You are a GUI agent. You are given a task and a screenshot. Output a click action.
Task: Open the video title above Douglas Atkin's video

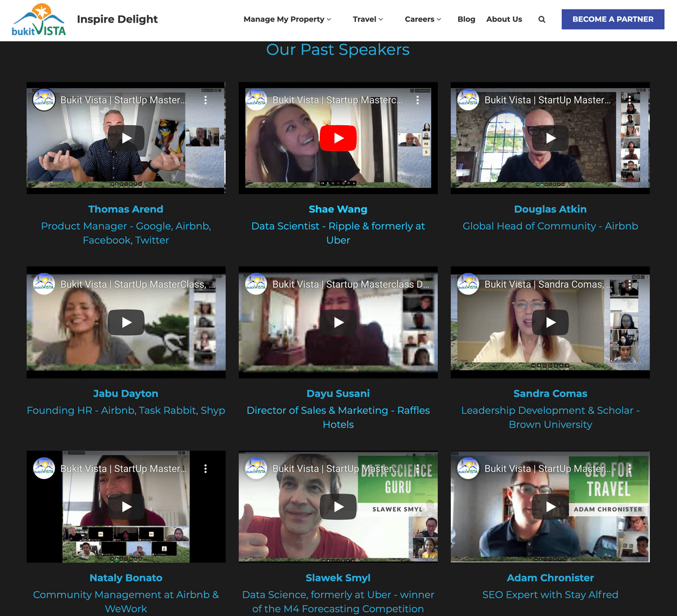[x=548, y=100]
